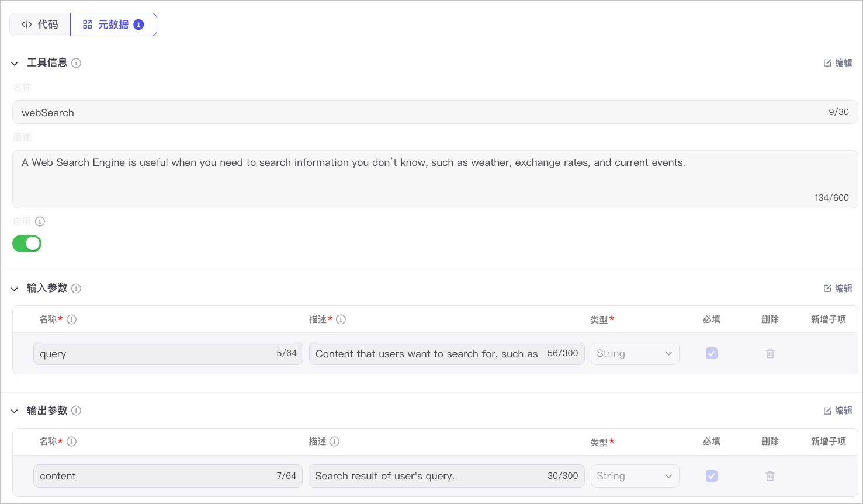
Task: Click the info icon next to 输入参数
Action: [76, 289]
